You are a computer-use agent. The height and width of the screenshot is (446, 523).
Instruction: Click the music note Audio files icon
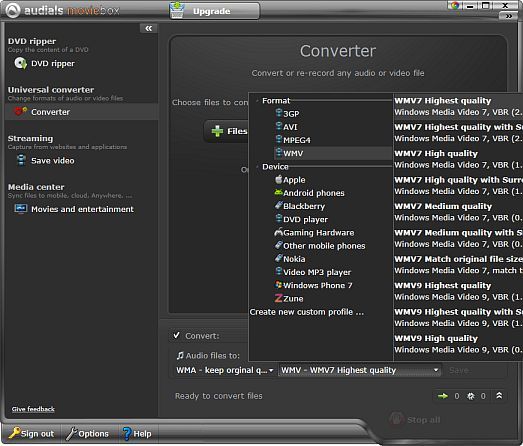click(180, 355)
